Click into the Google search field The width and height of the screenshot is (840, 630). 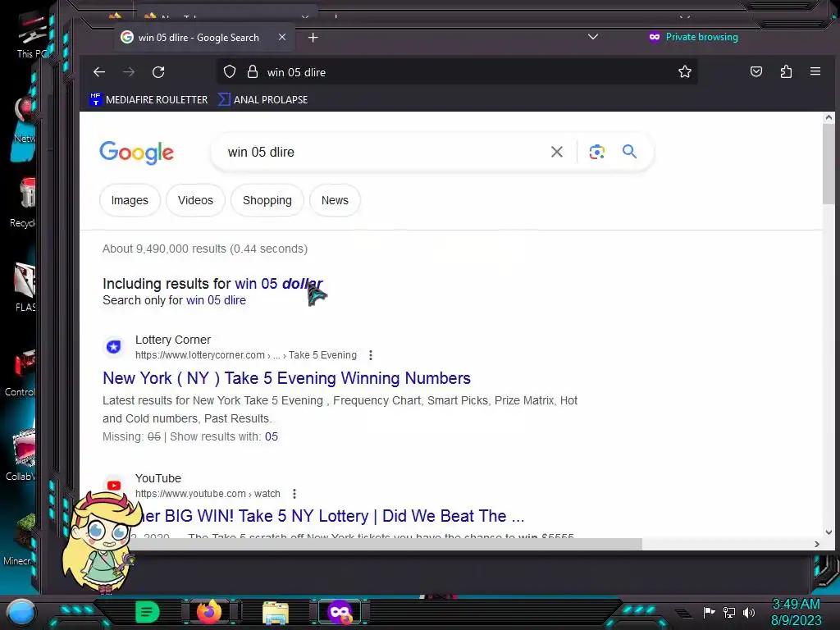(383, 152)
